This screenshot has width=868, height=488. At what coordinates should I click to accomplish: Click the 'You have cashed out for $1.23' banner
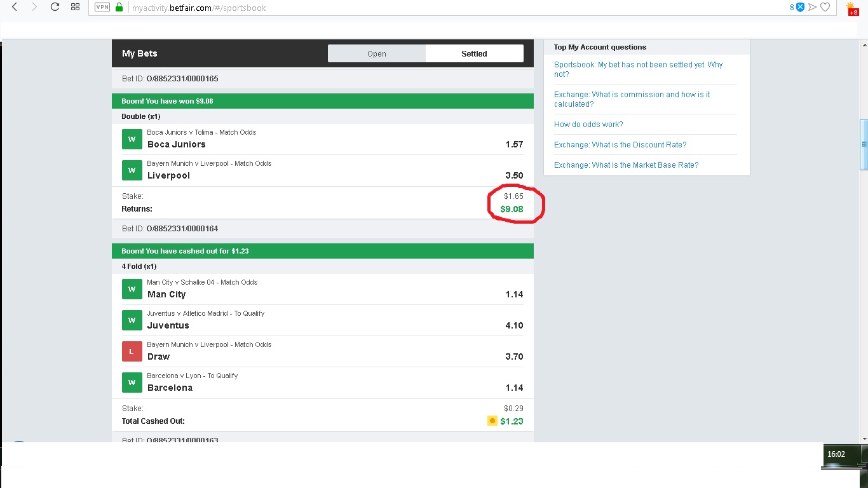click(323, 251)
